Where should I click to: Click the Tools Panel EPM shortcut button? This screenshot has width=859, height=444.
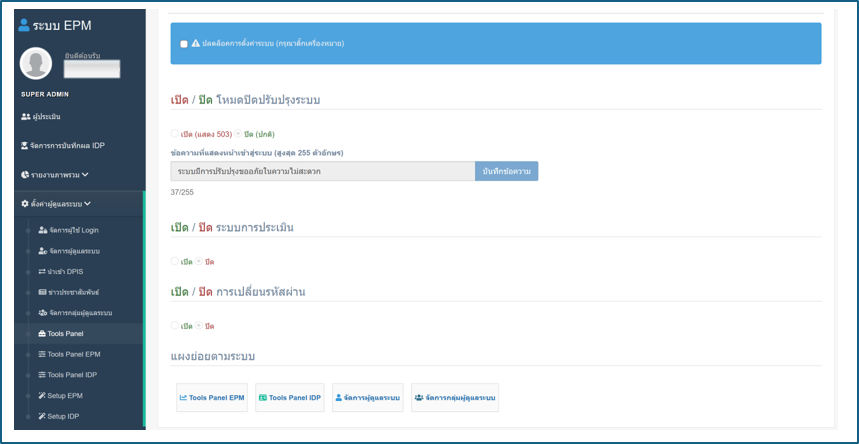pos(212,397)
